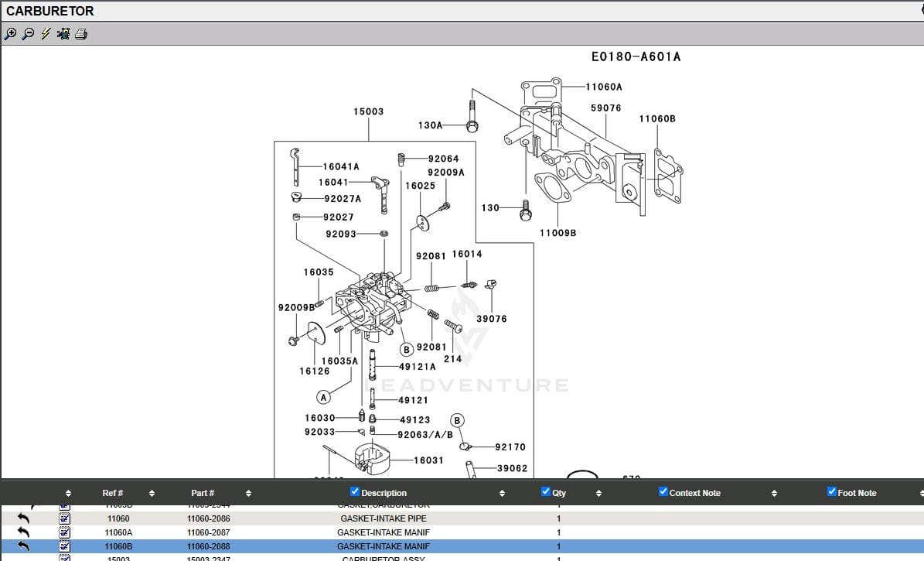The height and width of the screenshot is (561, 924).
Task: Click the Ref # column header
Action: pyautogui.click(x=113, y=493)
